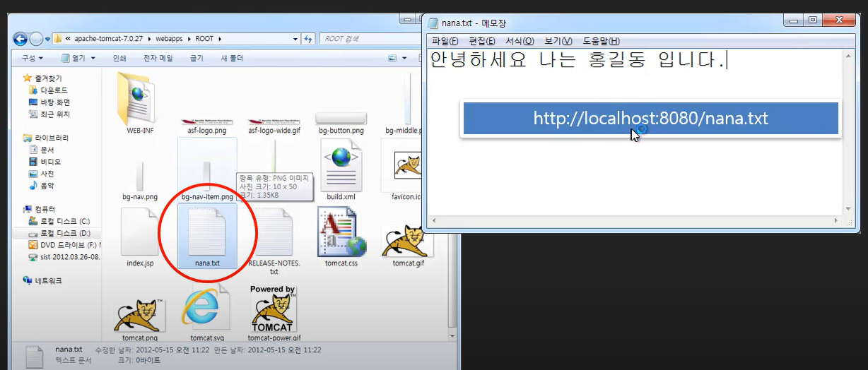Go back with Explorer back arrow
This screenshot has height=370, width=868.
[20, 38]
